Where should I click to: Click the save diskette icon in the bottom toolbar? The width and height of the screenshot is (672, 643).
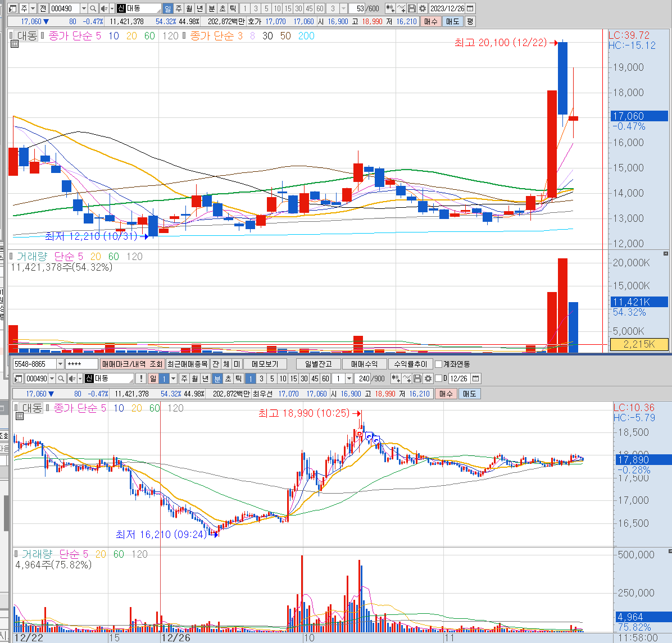[417, 378]
